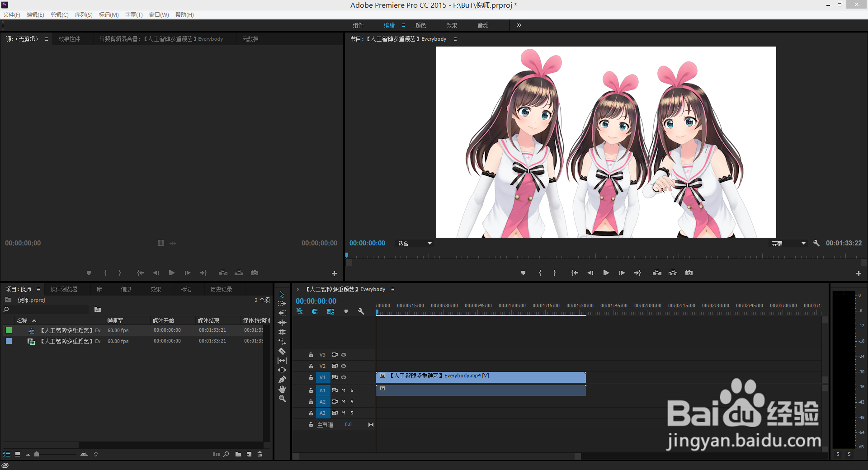This screenshot has height=470, width=868.
Task: Go to In point in program monitor
Action: coord(575,273)
